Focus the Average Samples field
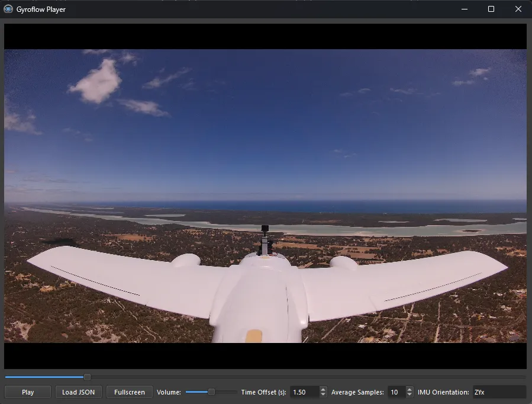532x404 pixels. click(396, 392)
